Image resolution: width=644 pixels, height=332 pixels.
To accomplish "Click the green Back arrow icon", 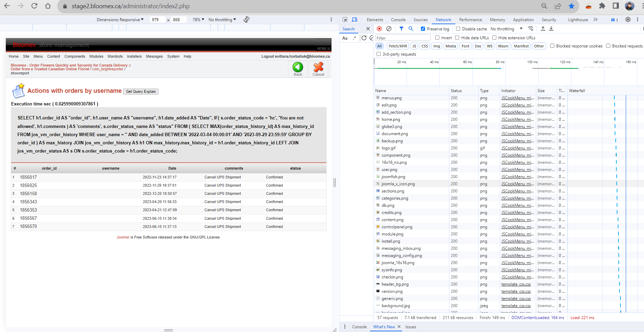I will pyautogui.click(x=298, y=67).
